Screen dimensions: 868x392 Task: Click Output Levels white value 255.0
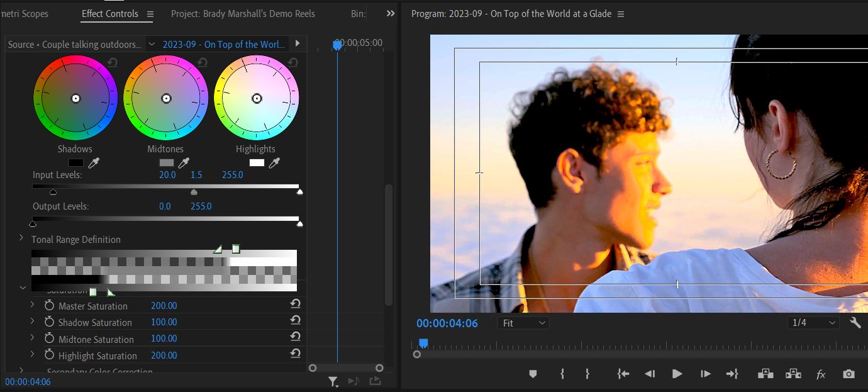[x=201, y=206]
